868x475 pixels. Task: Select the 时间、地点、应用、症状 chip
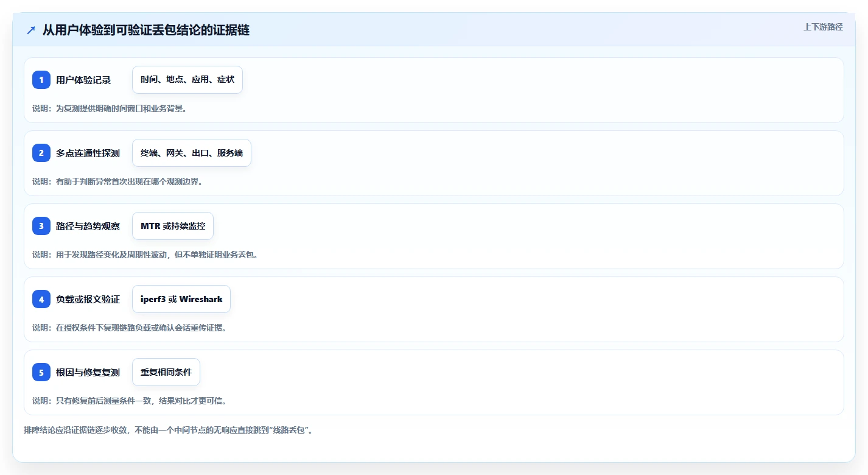tap(187, 80)
